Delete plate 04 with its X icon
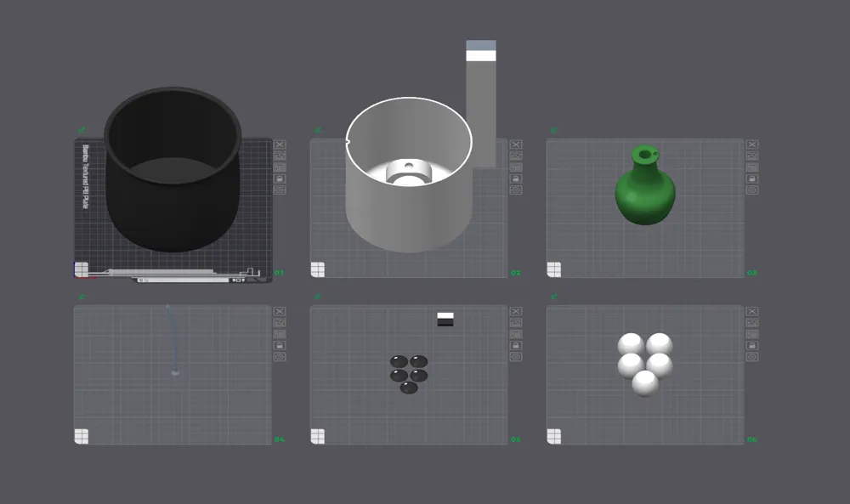 (x=281, y=314)
